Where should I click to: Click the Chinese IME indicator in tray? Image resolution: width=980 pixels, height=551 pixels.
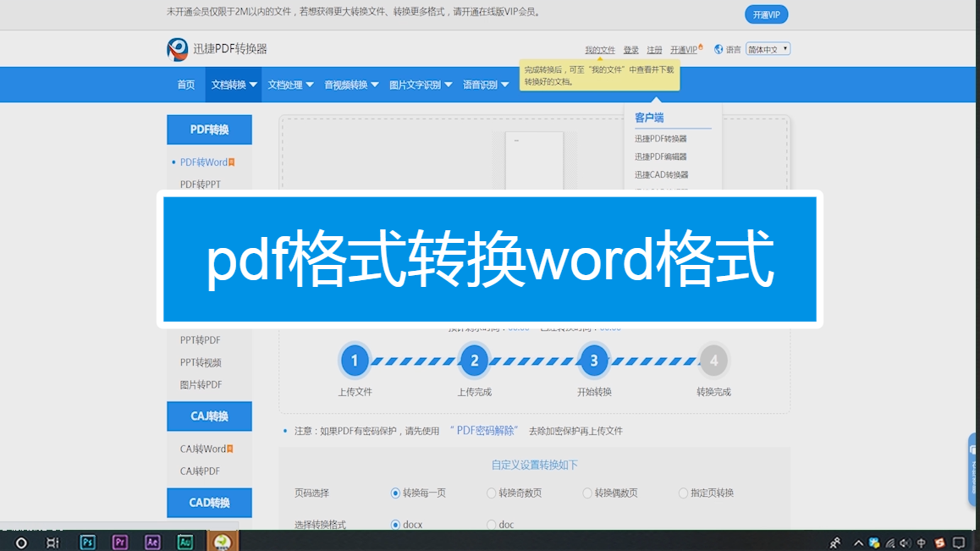pyautogui.click(x=922, y=543)
